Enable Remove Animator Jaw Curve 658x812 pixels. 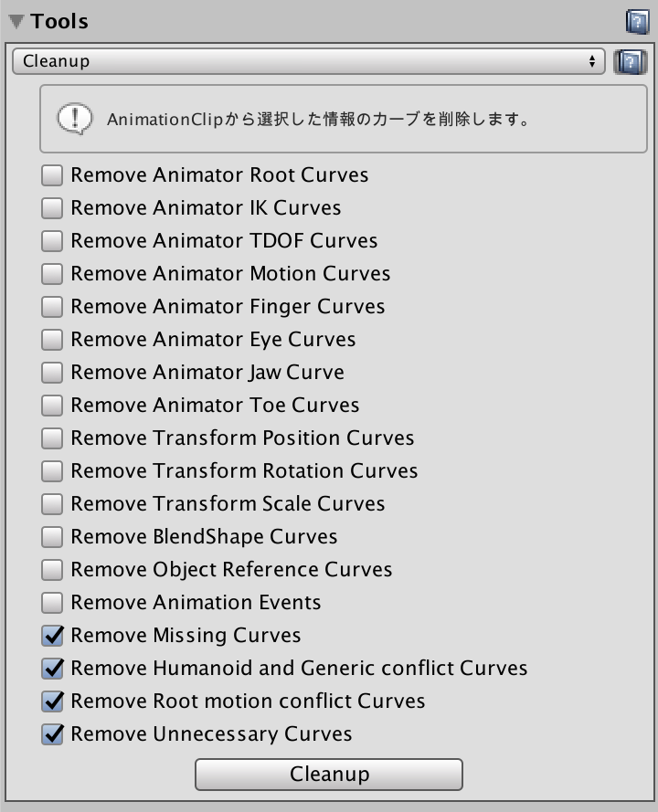click(53, 373)
